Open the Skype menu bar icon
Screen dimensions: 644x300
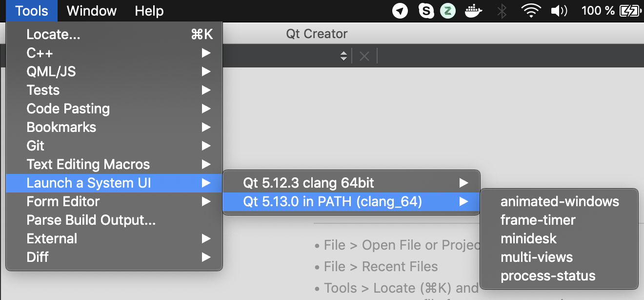(426, 11)
